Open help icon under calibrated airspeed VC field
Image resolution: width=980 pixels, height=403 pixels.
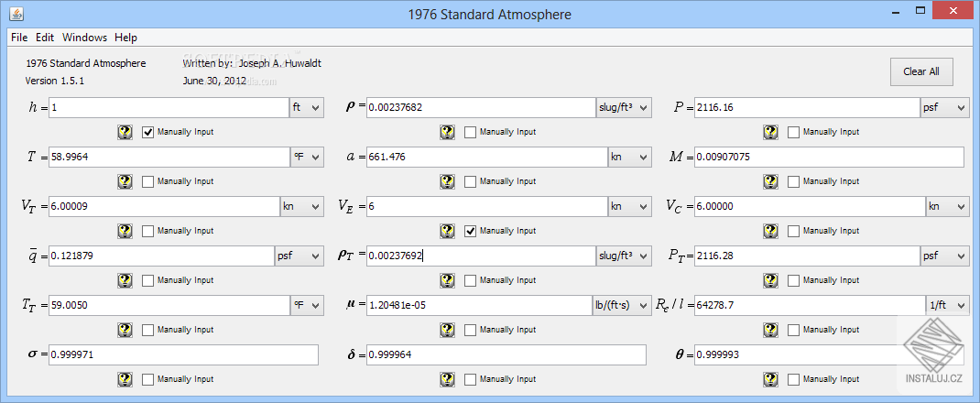click(770, 231)
